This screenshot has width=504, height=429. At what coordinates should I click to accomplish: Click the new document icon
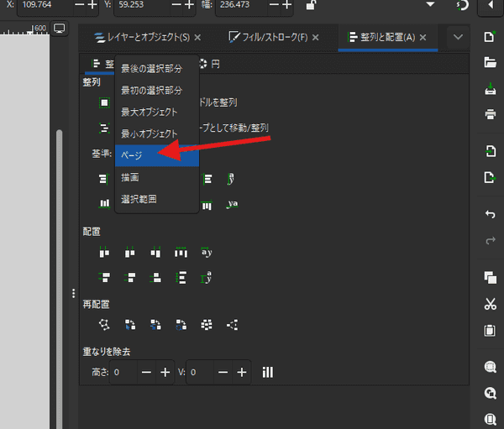[x=490, y=38]
